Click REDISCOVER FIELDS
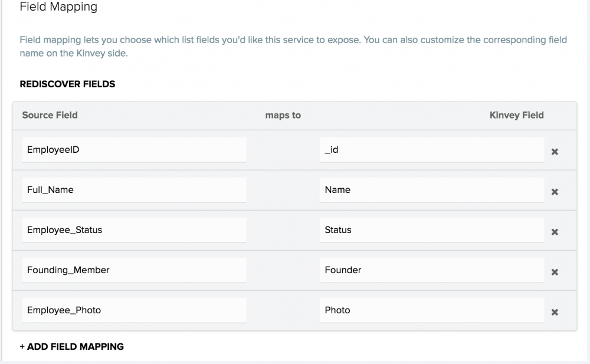 click(67, 84)
